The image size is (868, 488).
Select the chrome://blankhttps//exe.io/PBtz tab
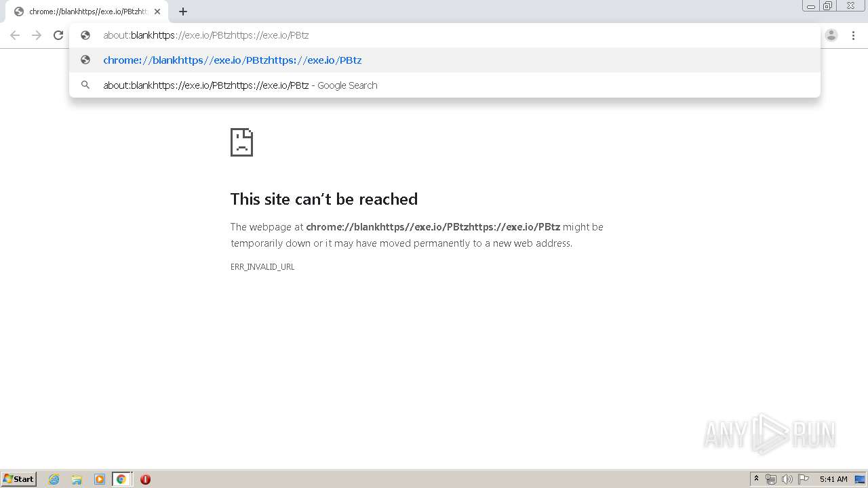[88, 12]
